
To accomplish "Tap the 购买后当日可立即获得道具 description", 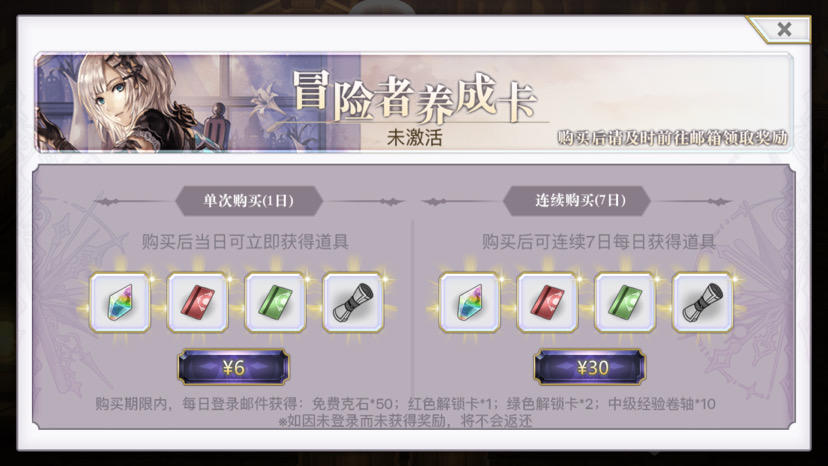I will coord(245,242).
